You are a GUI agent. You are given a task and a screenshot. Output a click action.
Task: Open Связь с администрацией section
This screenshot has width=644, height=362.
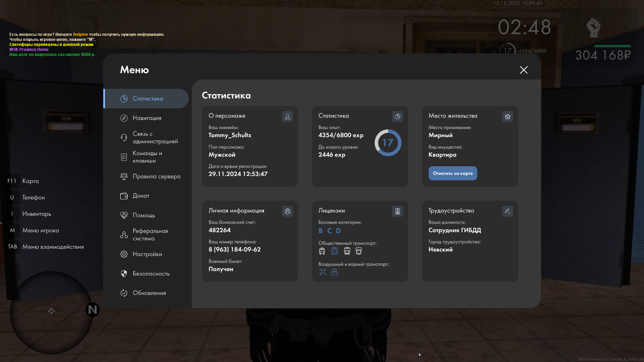155,137
